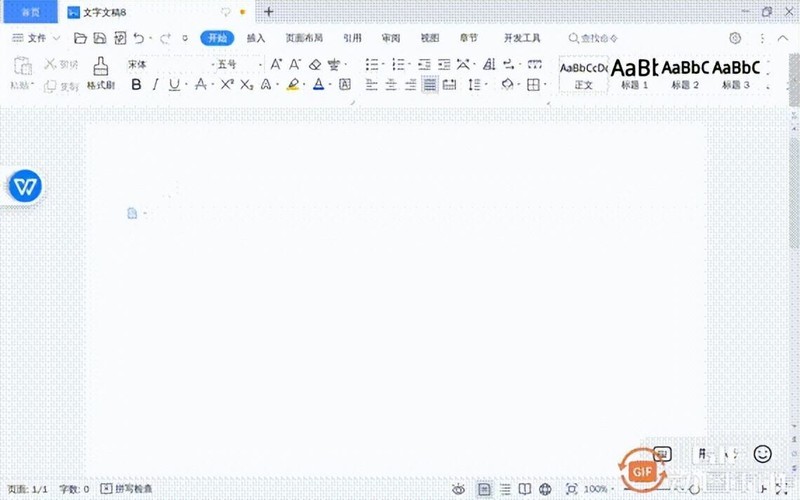Select the 页面布局 ribbon tab

304,38
